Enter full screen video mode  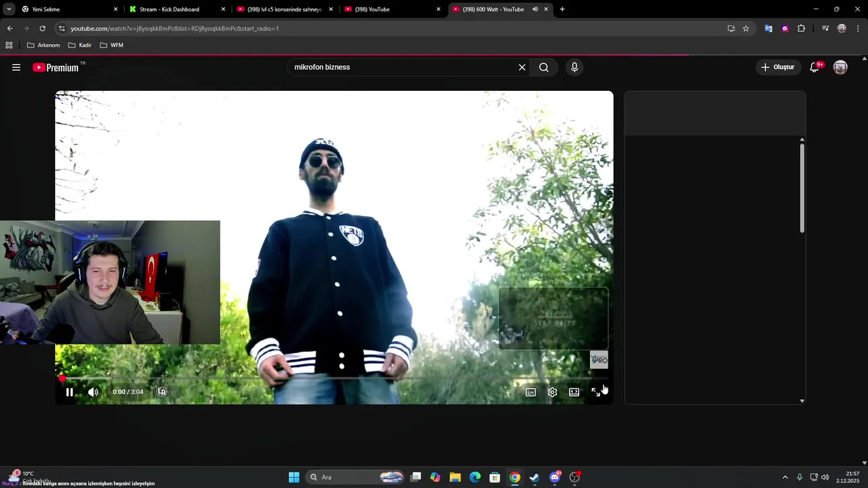click(595, 392)
